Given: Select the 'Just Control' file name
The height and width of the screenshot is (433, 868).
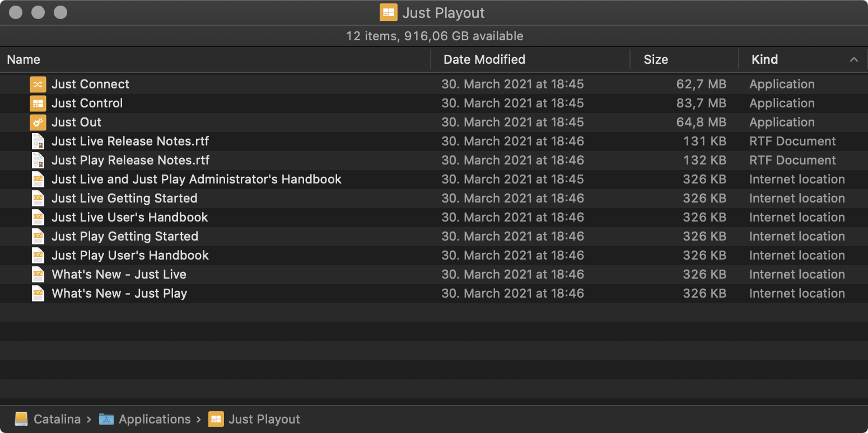Looking at the screenshot, I should pyautogui.click(x=87, y=103).
